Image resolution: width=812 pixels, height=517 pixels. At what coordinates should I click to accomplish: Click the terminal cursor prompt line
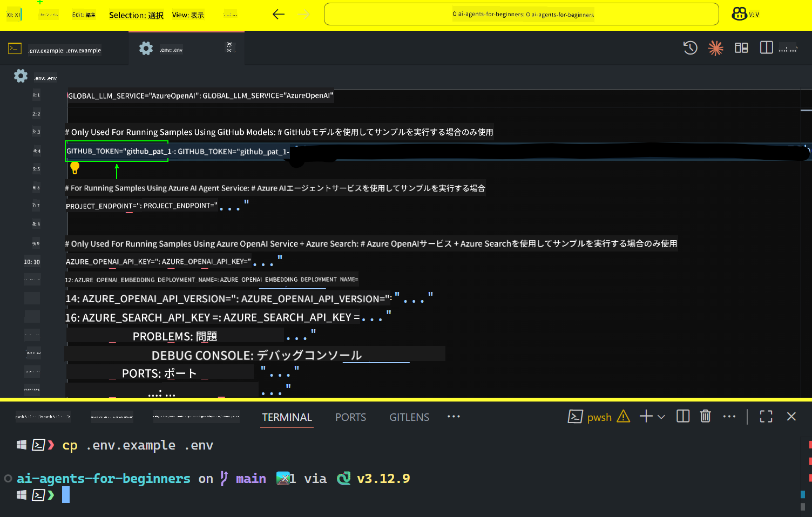click(x=66, y=495)
